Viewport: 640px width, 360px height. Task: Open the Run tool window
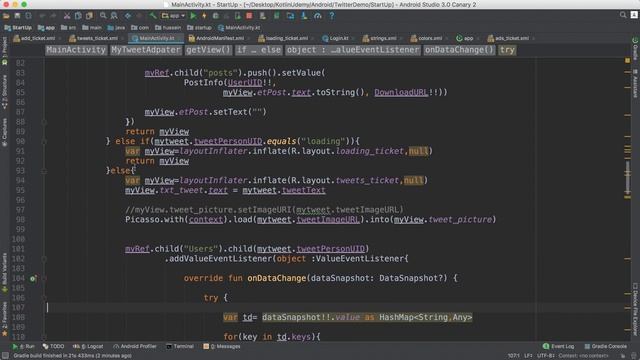(x=23, y=346)
